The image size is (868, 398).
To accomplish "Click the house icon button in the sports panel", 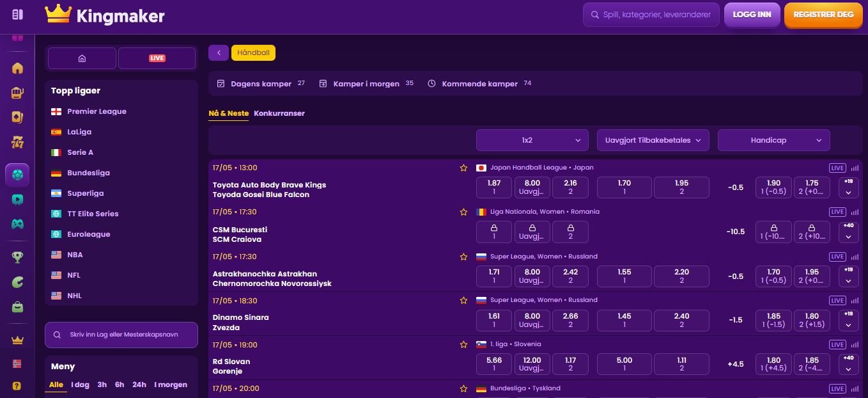I will pyautogui.click(x=82, y=58).
